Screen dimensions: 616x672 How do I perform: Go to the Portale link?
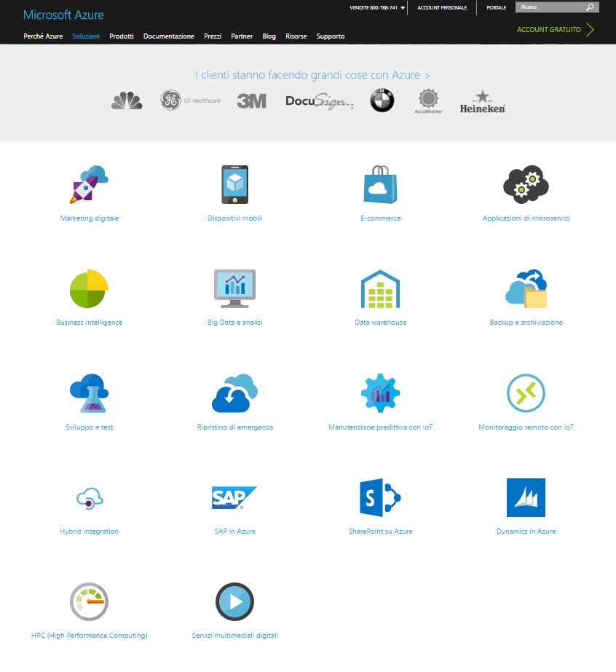click(x=497, y=8)
